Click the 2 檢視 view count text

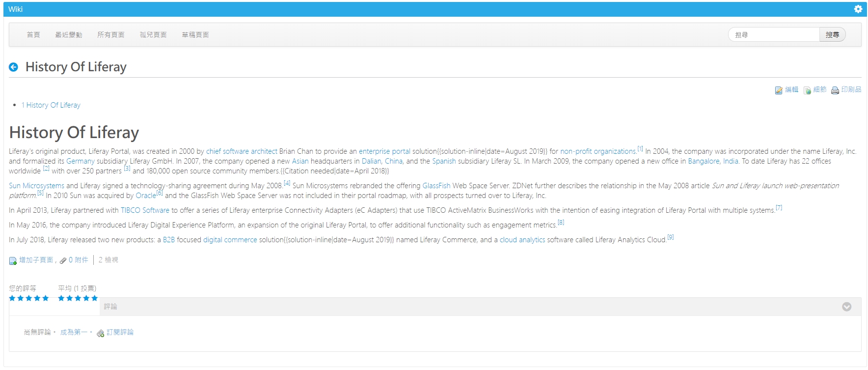(x=108, y=260)
